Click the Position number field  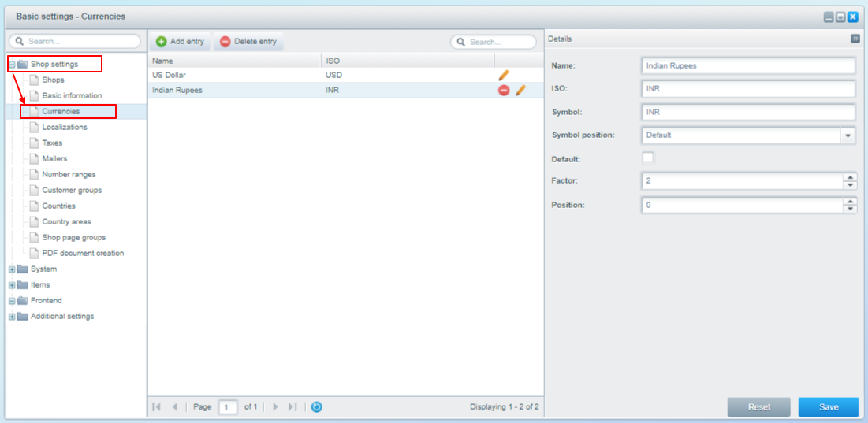pyautogui.click(x=742, y=205)
